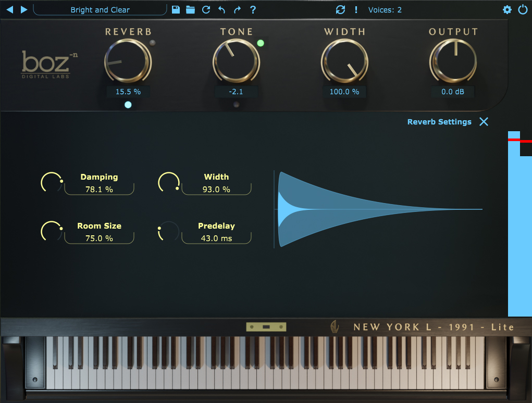Click the Room Size 75.0 % value
Image resolution: width=532 pixels, height=403 pixels.
point(99,238)
